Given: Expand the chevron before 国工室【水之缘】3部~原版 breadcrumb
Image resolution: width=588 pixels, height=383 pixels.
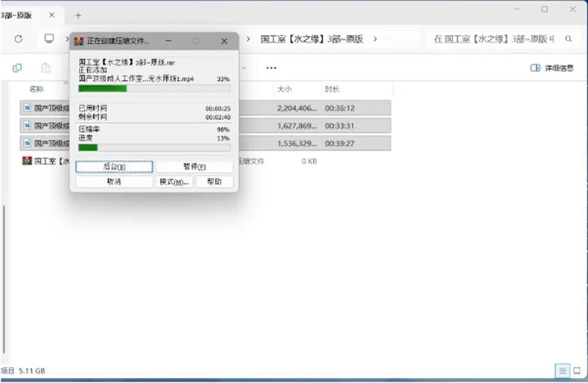Looking at the screenshot, I should (248, 39).
